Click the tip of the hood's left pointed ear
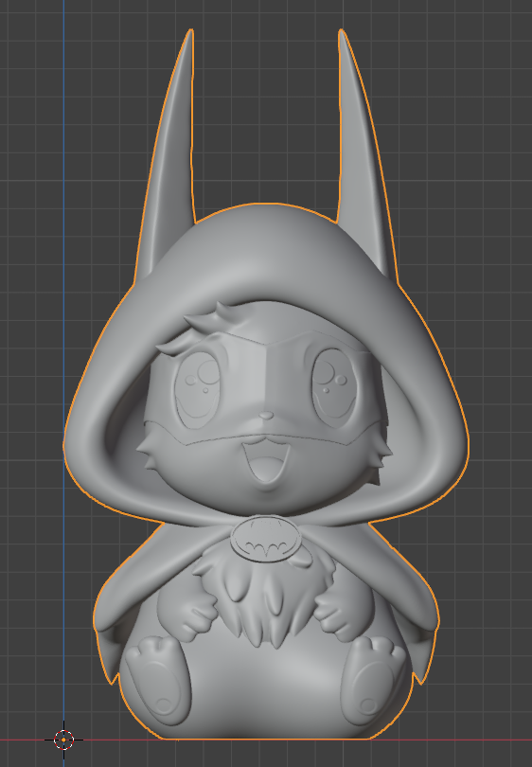 click(190, 32)
